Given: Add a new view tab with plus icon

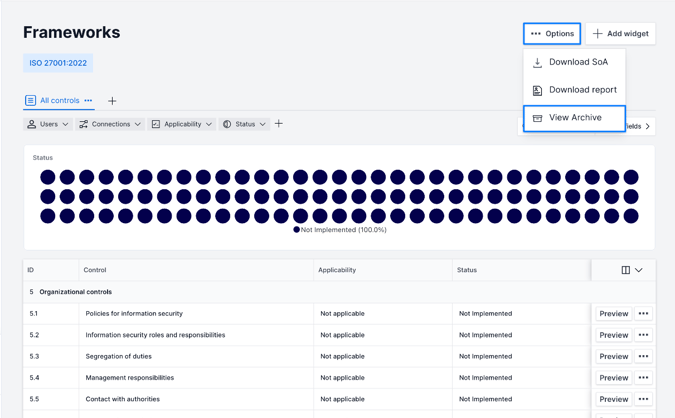Looking at the screenshot, I should [x=112, y=101].
